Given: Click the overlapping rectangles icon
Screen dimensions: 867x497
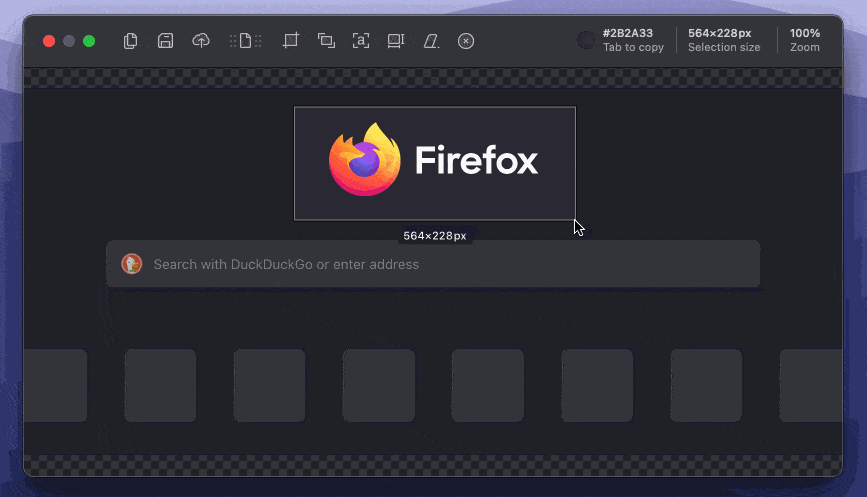Looking at the screenshot, I should (x=326, y=41).
